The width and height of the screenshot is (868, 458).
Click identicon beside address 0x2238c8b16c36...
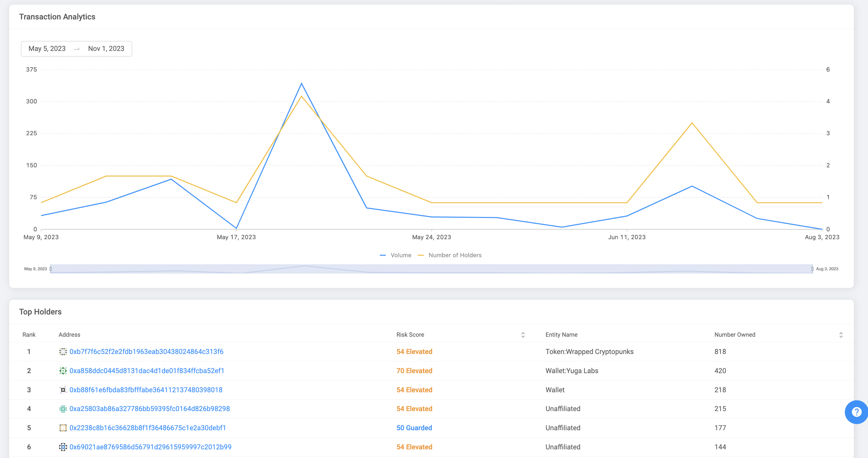click(x=63, y=428)
